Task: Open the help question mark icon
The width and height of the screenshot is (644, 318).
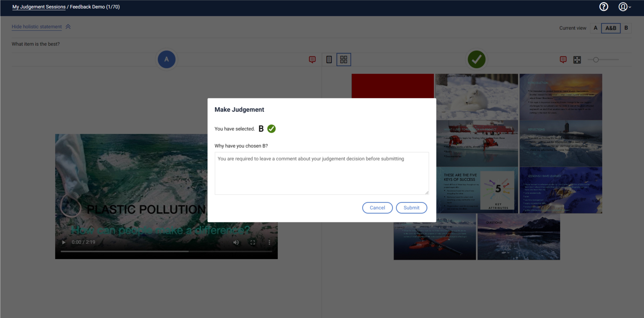Action: (x=603, y=7)
